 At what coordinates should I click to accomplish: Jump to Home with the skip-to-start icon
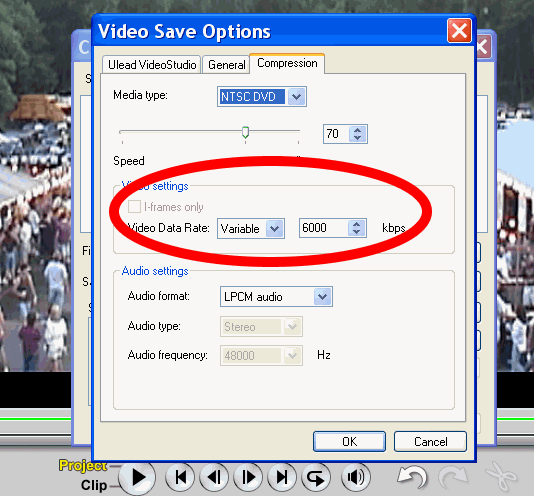click(x=180, y=477)
